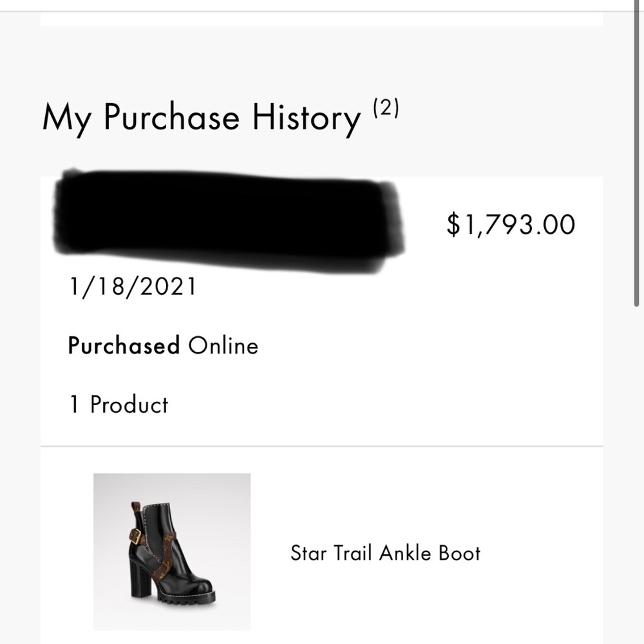Click the (2) purchase count badge

385,109
